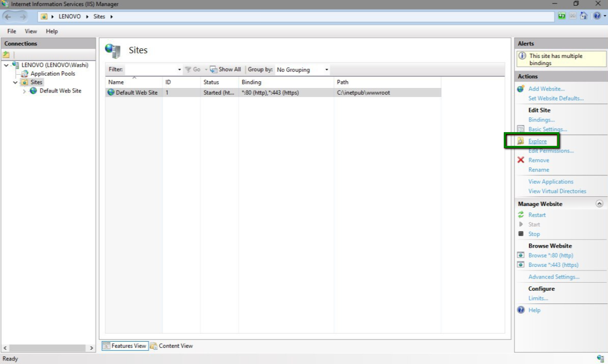This screenshot has width=608, height=364.
Task: Sort by the Status column header
Action: pos(220,82)
